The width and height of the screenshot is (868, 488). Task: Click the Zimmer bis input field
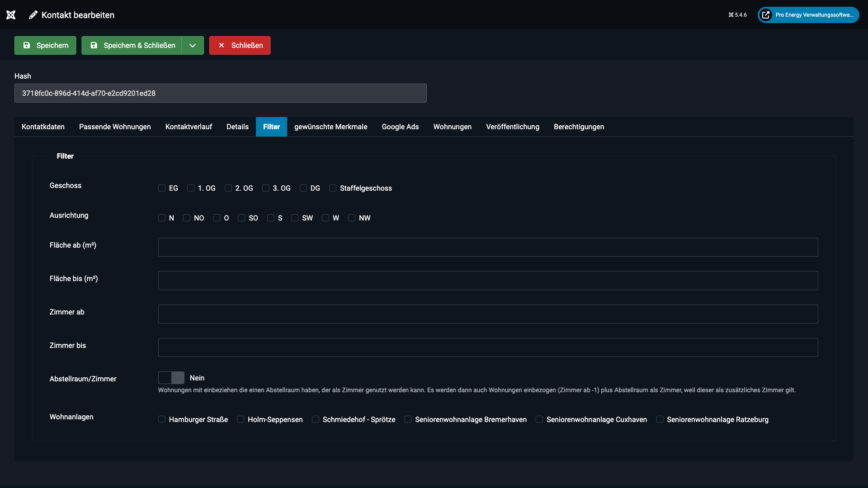488,347
